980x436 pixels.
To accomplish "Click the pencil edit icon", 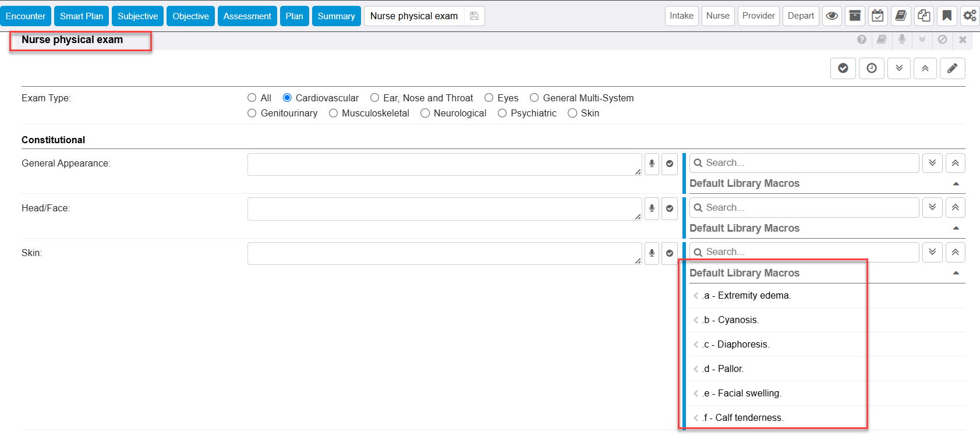I will pyautogui.click(x=952, y=68).
